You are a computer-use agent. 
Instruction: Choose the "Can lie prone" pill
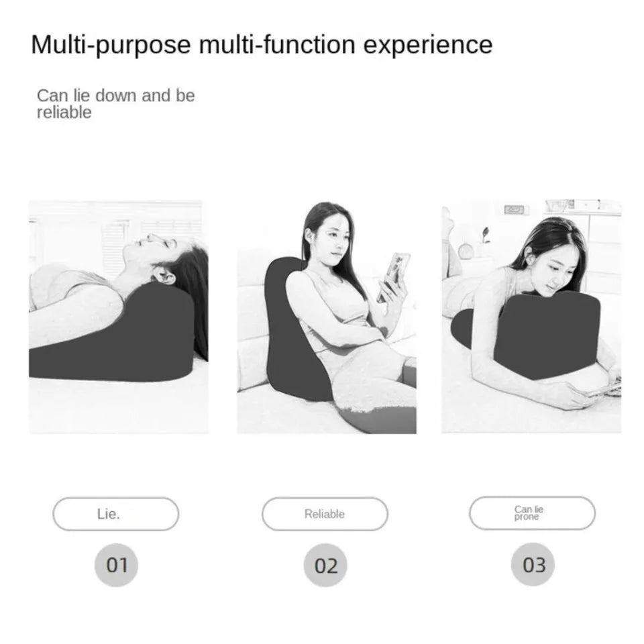(532, 513)
